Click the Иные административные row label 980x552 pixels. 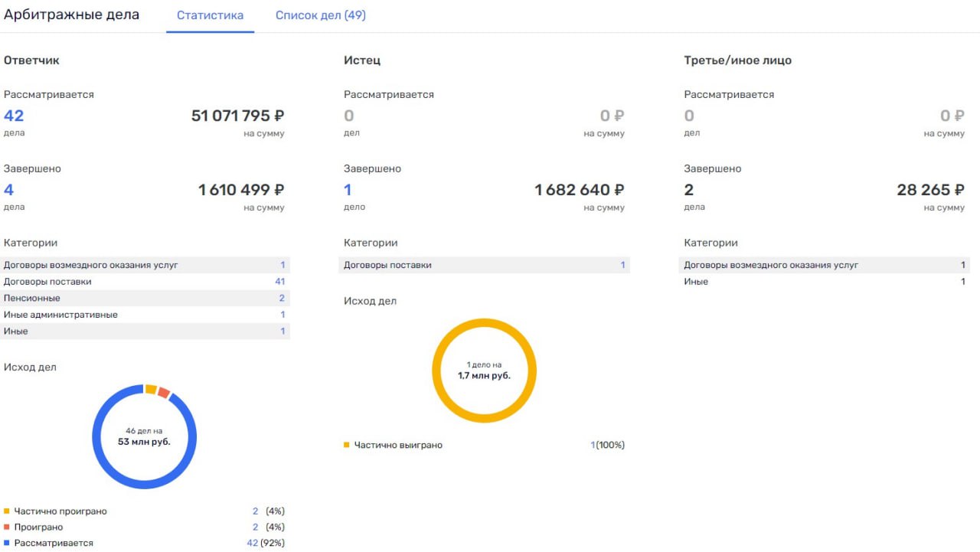coord(60,315)
